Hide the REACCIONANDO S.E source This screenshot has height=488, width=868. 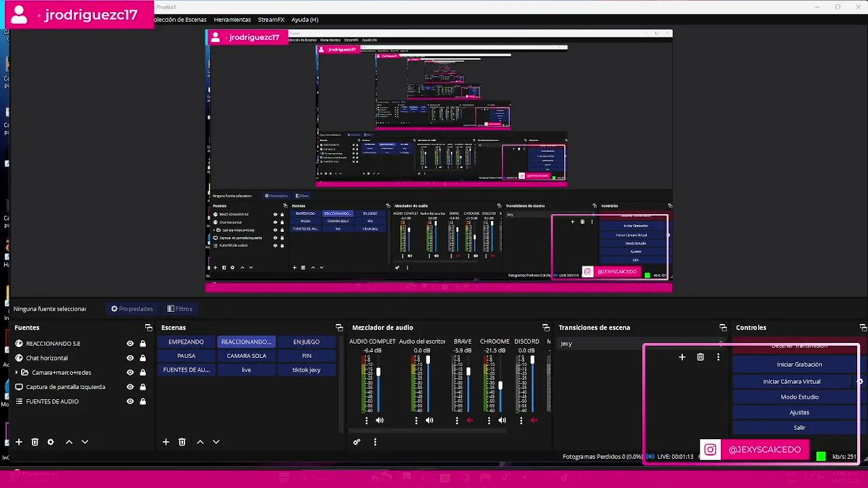(x=130, y=344)
